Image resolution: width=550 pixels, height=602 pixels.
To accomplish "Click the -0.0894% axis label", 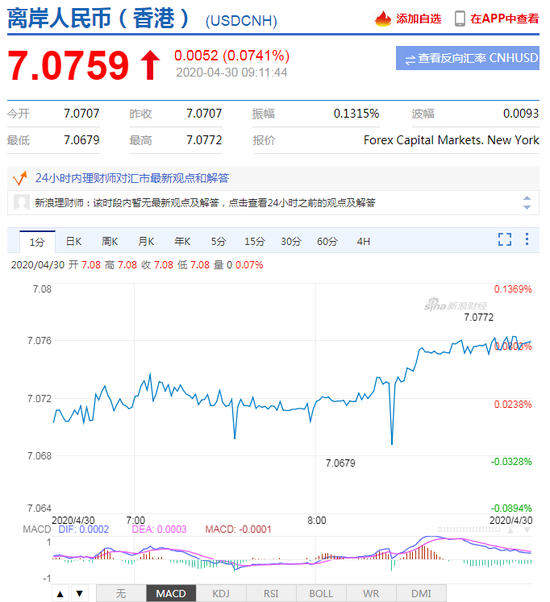I will [x=511, y=508].
